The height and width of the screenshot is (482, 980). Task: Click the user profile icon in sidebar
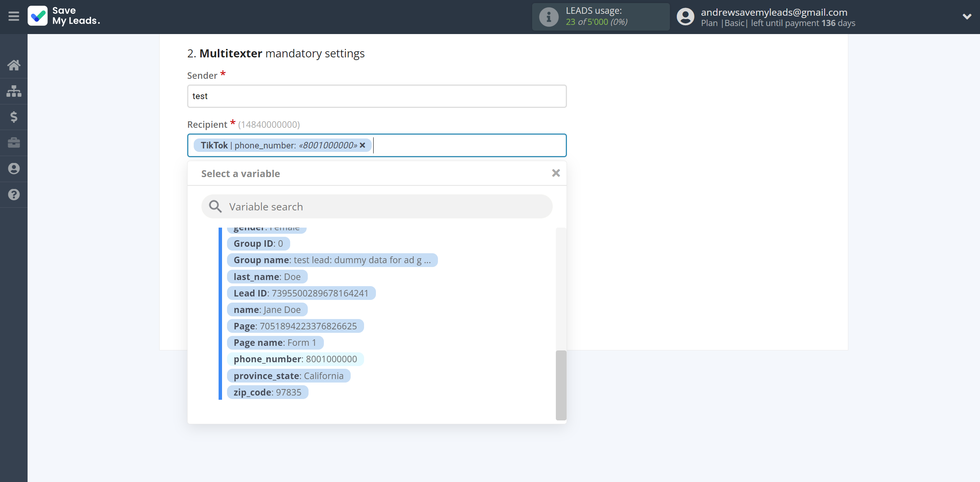14,168
